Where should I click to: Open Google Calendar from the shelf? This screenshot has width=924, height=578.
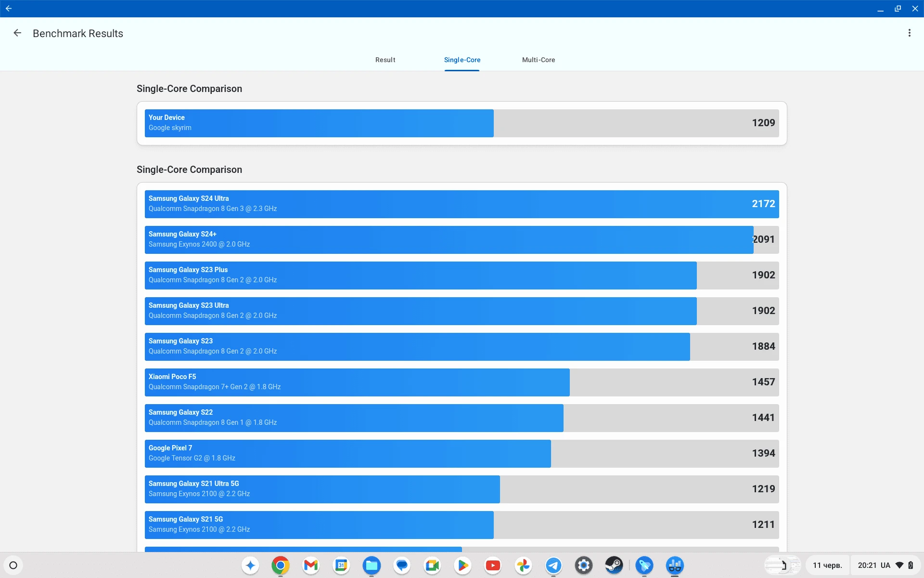(x=341, y=565)
